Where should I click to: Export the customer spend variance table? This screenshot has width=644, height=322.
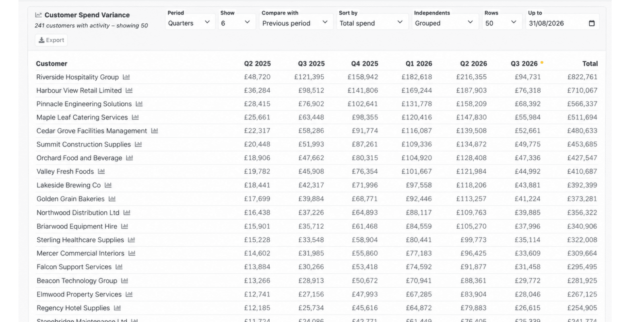click(x=52, y=40)
